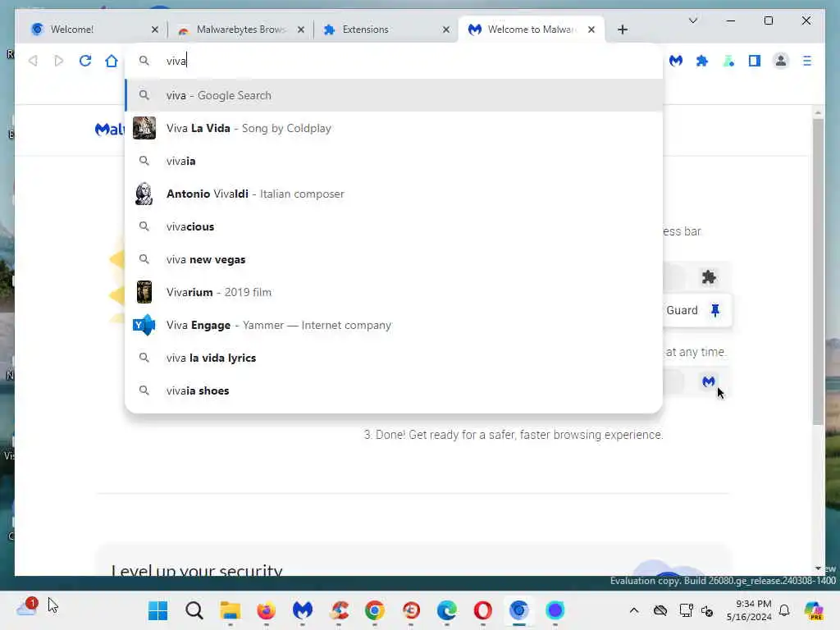Image resolution: width=840 pixels, height=630 pixels.
Task: Open the user profile icon
Action: point(781,61)
